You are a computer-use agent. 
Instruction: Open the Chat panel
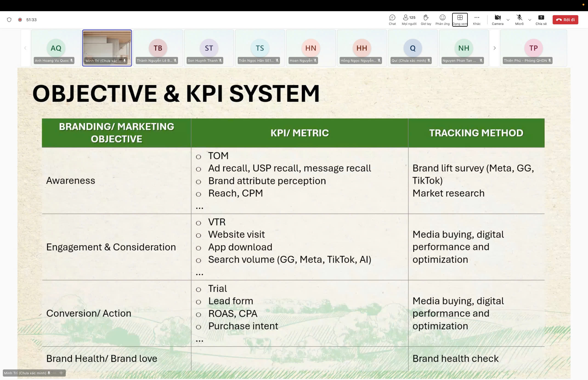(x=392, y=20)
